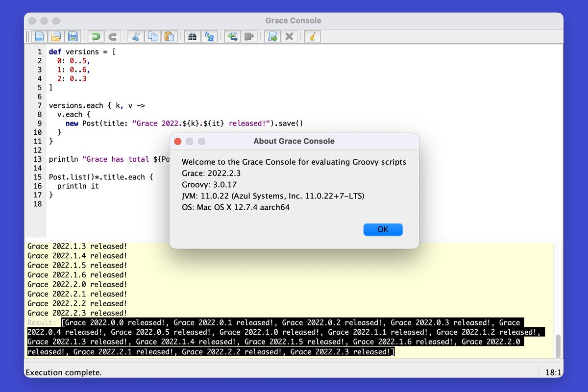This screenshot has height=392, width=588.
Task: Confirm the About dialog with OK
Action: click(383, 229)
